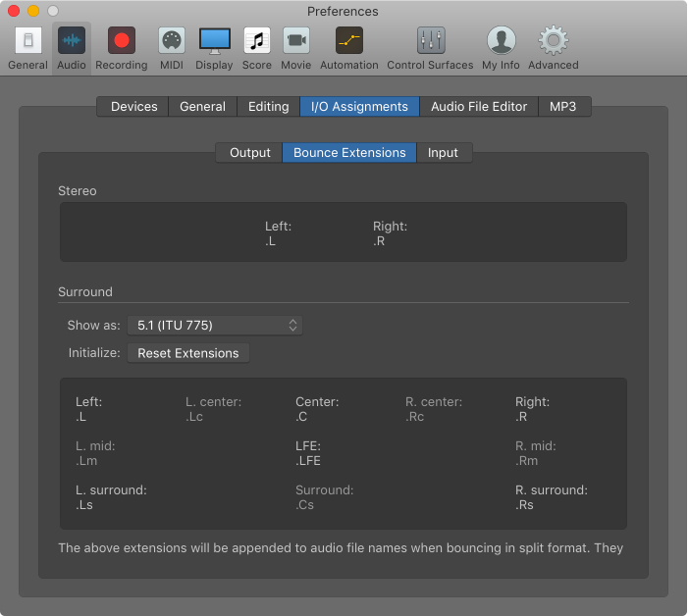689x616 pixels.
Task: Show the Output assignments sub-tab
Action: click(249, 153)
